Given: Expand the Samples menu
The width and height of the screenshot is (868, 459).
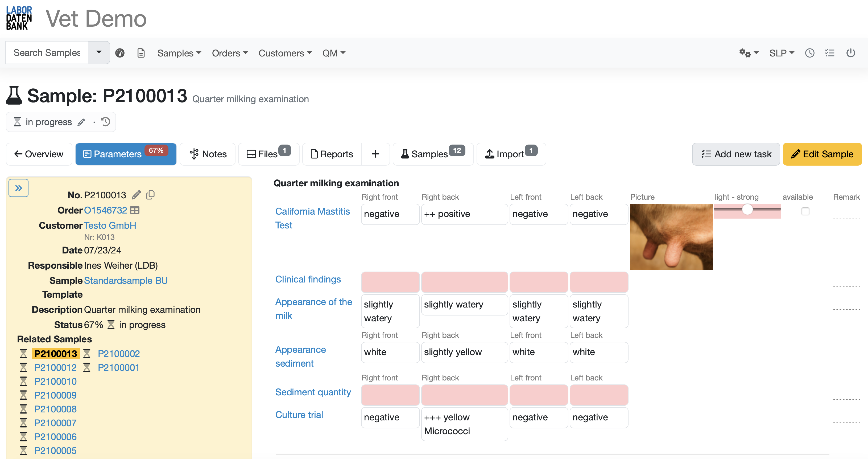Looking at the screenshot, I should (179, 53).
